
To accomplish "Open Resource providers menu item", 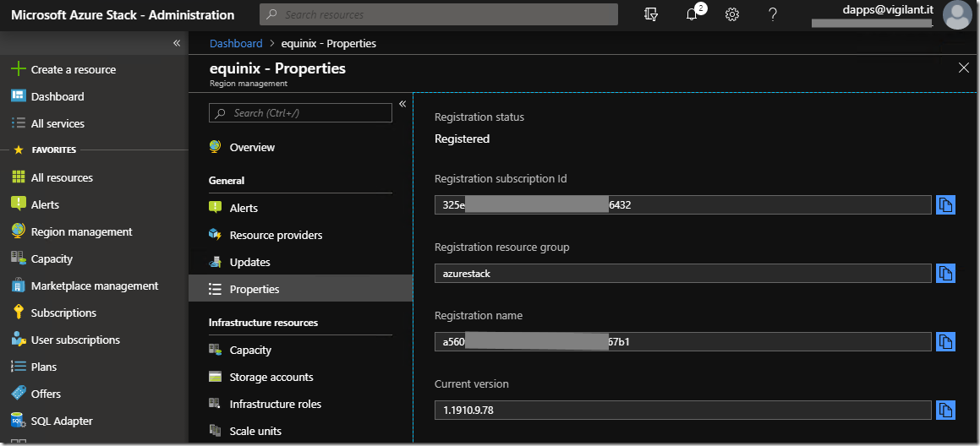I will (x=276, y=235).
